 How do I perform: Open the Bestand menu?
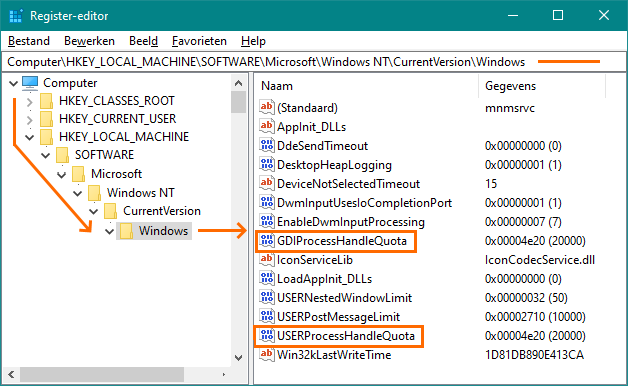28,41
